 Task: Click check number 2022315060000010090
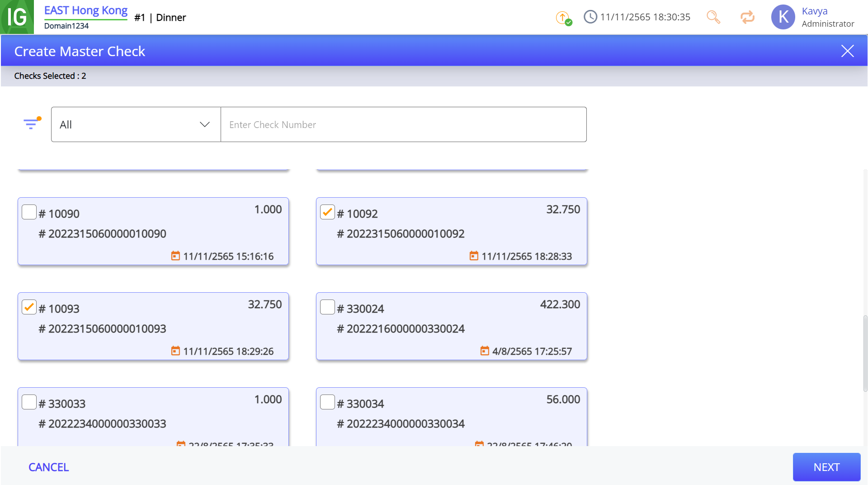(x=103, y=234)
